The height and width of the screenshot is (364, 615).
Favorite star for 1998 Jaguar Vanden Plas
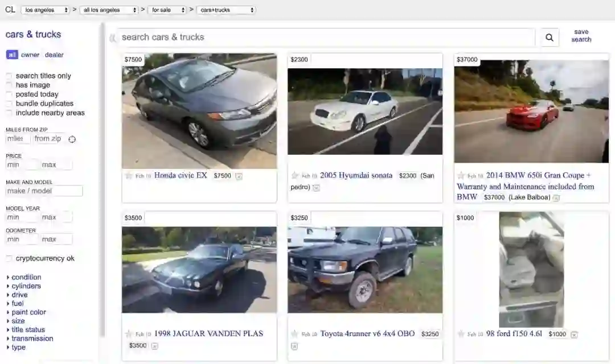(x=128, y=334)
